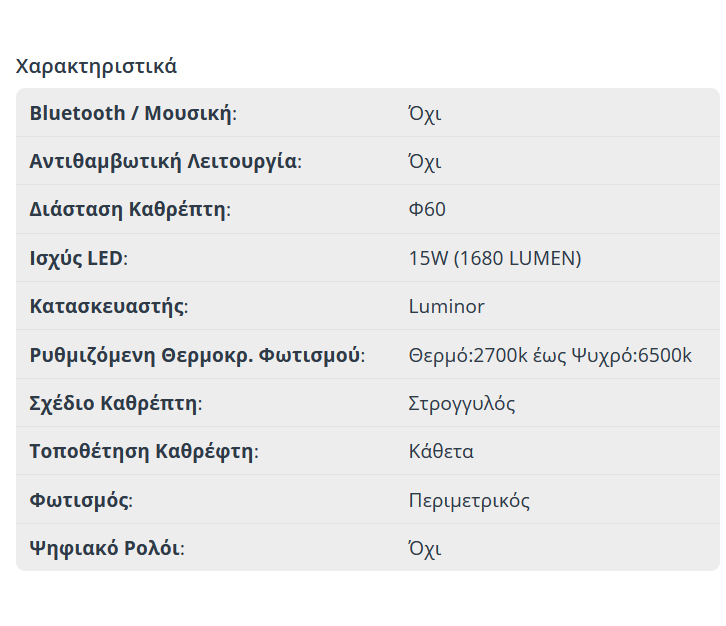Click the Θερμό:2700k έως Ψυχρό:6500k value
The image size is (726, 626).
(x=550, y=355)
